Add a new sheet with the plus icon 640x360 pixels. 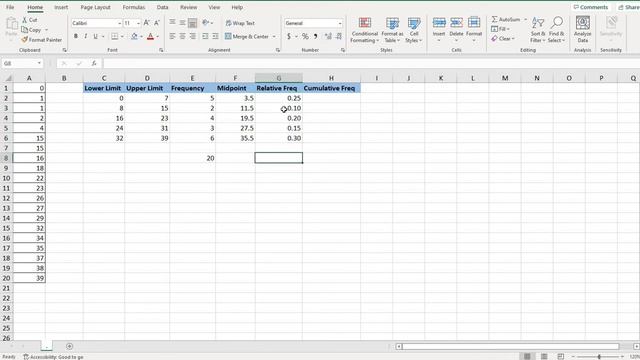point(69,346)
